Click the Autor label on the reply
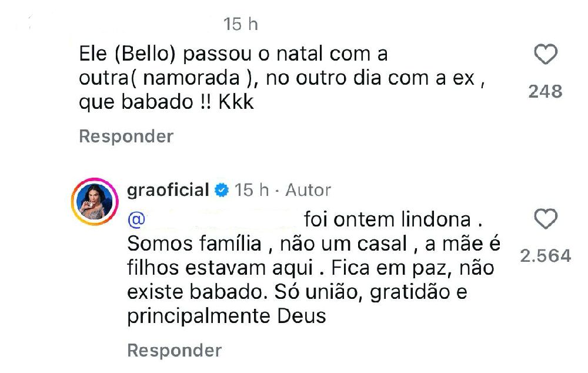588x373 pixels. 308,191
